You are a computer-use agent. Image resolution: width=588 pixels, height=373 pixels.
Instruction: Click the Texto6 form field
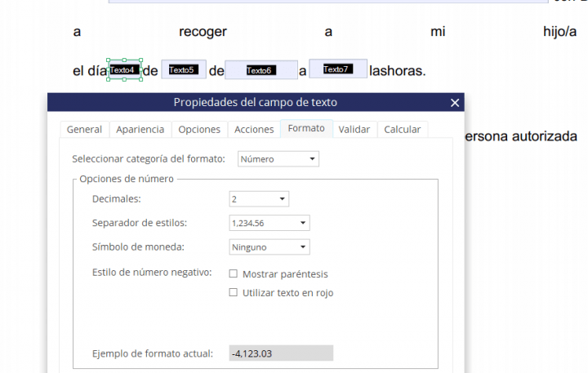[261, 70]
